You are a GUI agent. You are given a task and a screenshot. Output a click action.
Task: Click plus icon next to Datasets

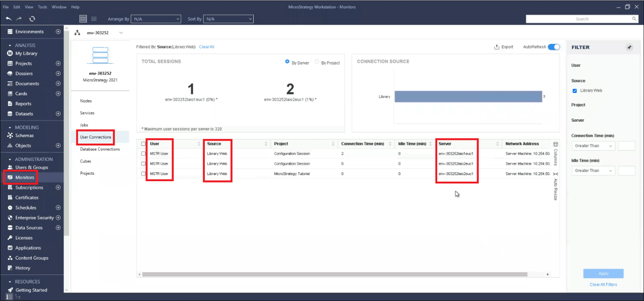(x=58, y=114)
